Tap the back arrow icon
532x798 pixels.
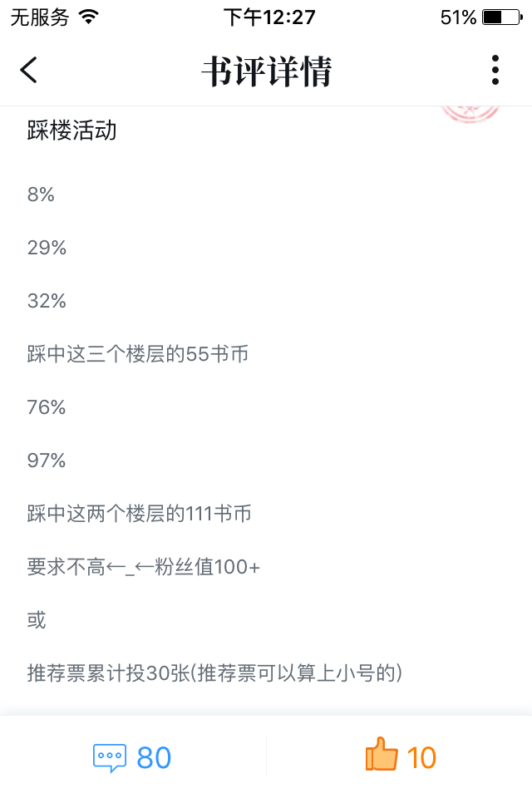29,70
